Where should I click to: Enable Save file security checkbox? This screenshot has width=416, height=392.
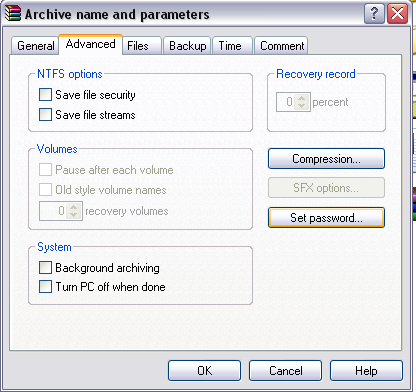pyautogui.click(x=45, y=95)
